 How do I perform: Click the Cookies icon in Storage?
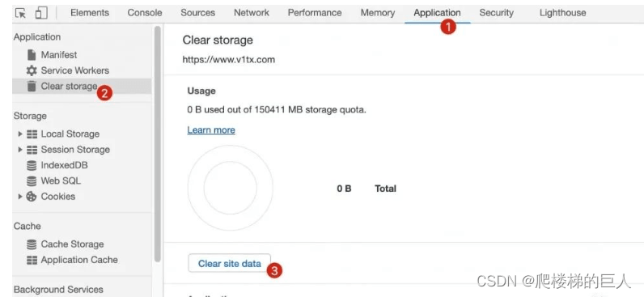pyautogui.click(x=32, y=197)
